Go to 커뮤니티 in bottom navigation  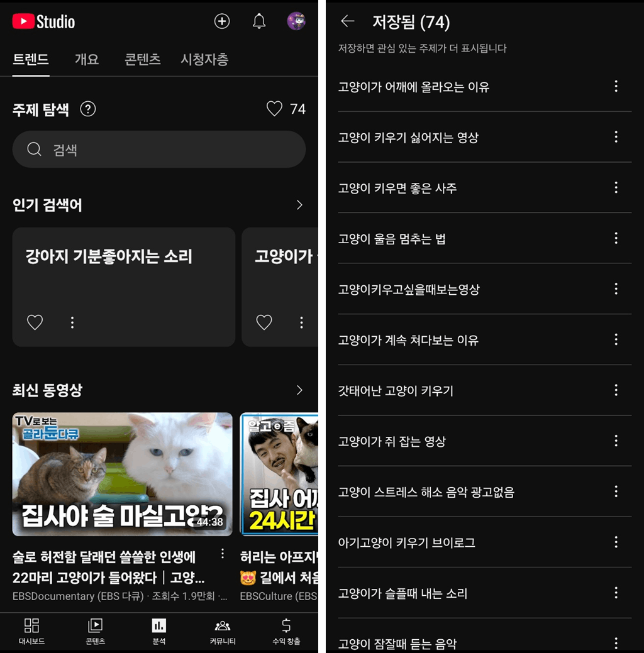coord(223,632)
